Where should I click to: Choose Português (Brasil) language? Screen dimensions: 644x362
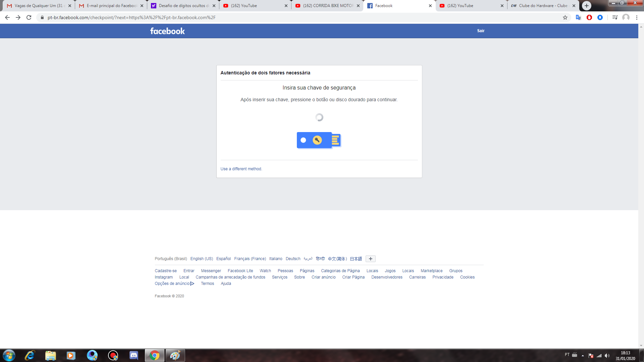pyautogui.click(x=171, y=259)
